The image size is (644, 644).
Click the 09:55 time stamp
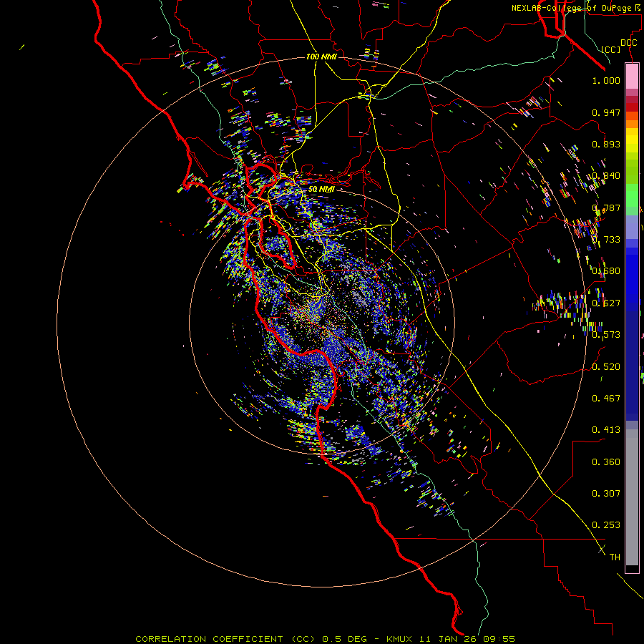pyautogui.click(x=500, y=639)
